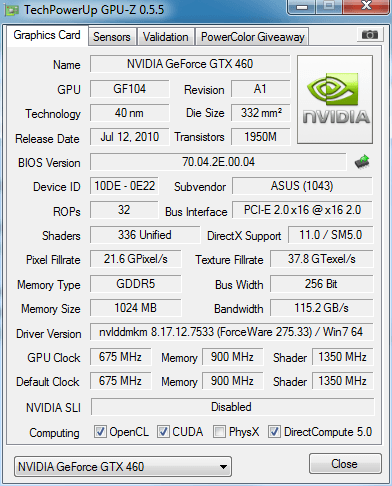
Task: Enable the PhysX checkbox
Action: point(219,431)
